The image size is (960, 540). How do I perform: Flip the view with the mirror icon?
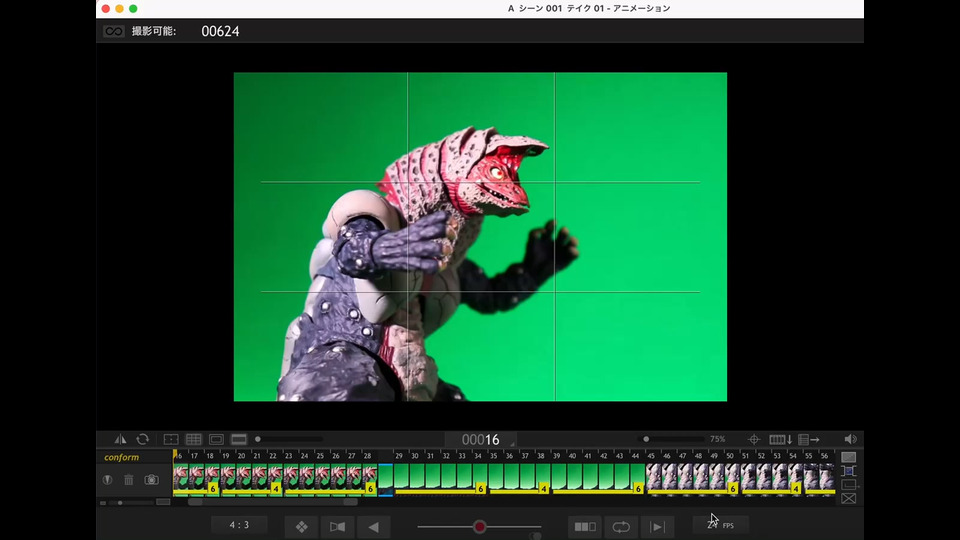click(x=121, y=439)
